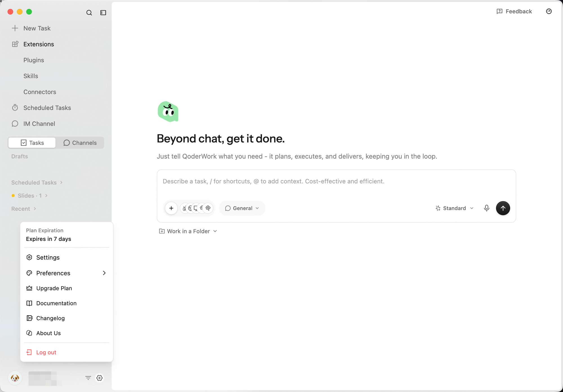Click the Feedback link
Screen dimensions: 563x392
[514, 11]
